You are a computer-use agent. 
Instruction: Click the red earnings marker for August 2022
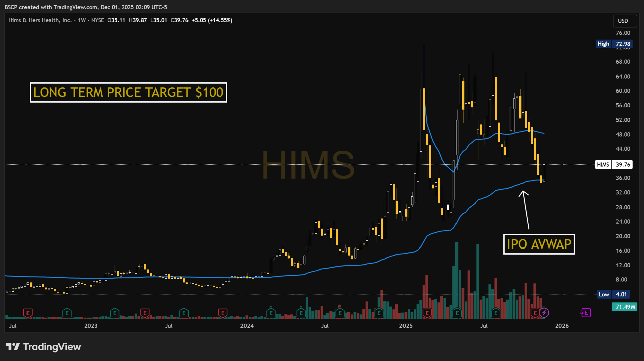click(x=28, y=313)
